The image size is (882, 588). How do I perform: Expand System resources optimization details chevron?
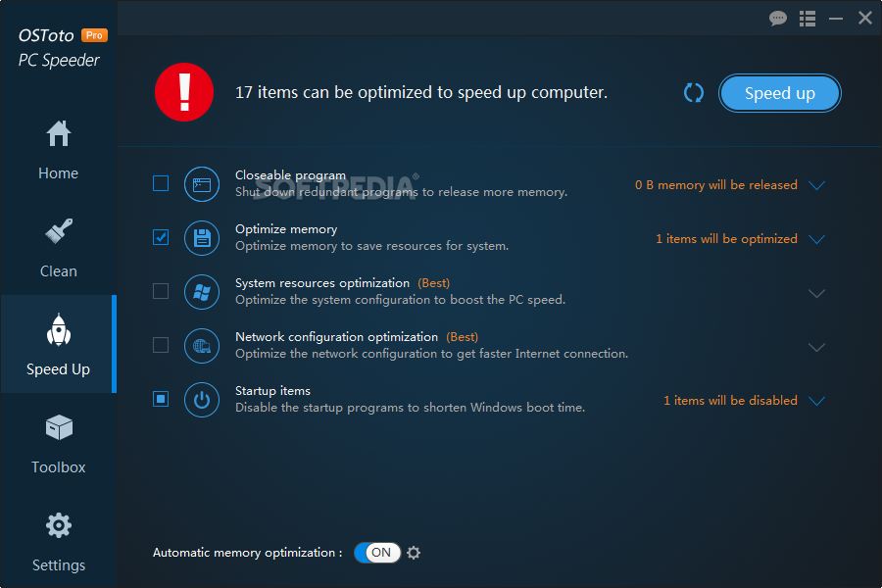point(816,293)
